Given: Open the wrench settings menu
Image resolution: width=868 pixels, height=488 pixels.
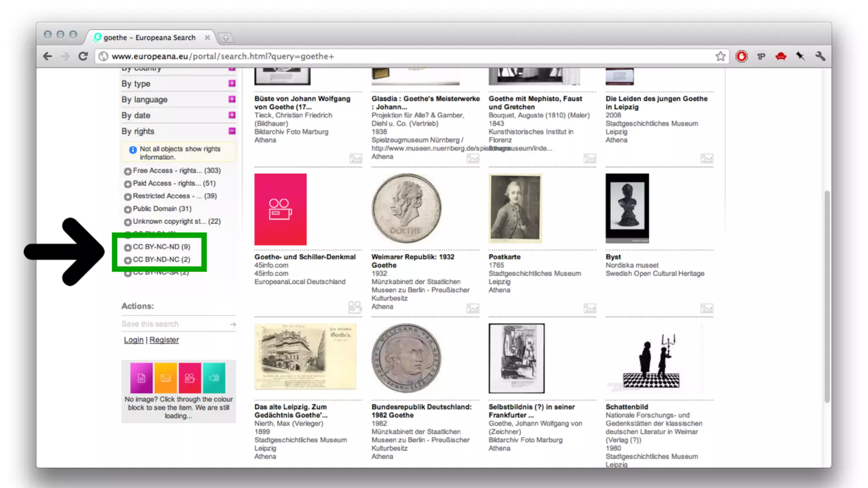Looking at the screenshot, I should 820,56.
